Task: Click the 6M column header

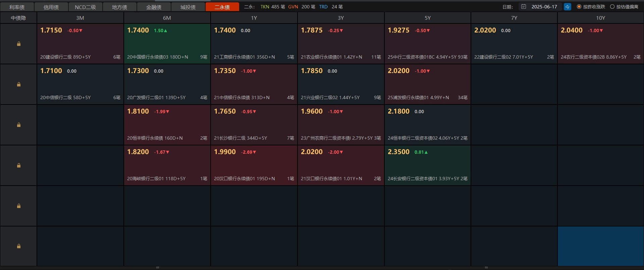Action: click(167, 18)
